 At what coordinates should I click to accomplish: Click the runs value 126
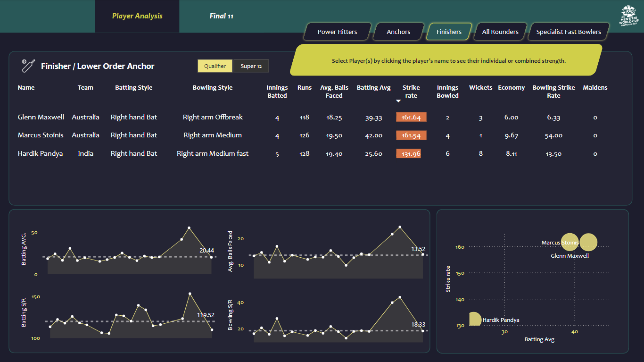(305, 136)
